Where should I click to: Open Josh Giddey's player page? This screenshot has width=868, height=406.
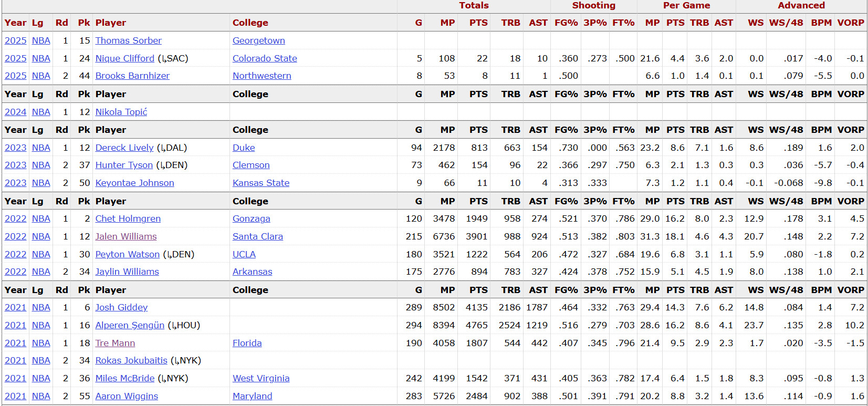[121, 307]
